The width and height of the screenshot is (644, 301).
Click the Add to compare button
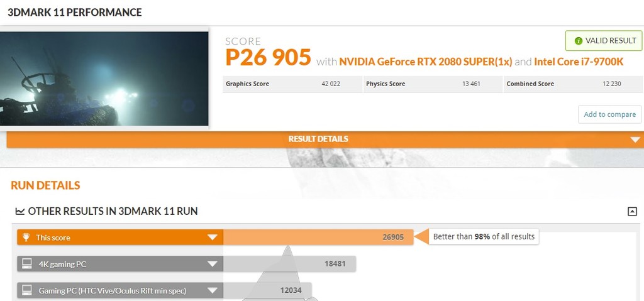[609, 114]
